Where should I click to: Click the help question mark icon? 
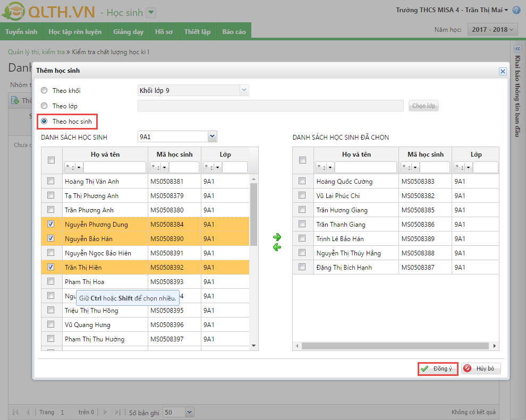coord(516,10)
